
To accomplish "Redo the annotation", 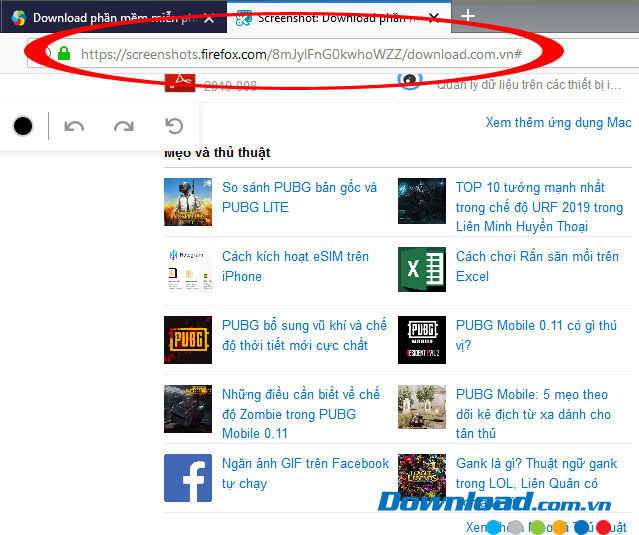I will (x=124, y=126).
